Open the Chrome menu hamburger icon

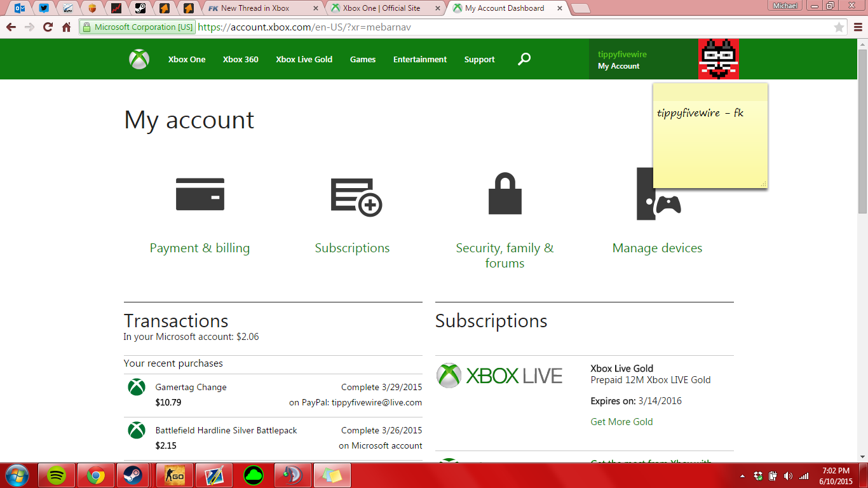(x=858, y=27)
